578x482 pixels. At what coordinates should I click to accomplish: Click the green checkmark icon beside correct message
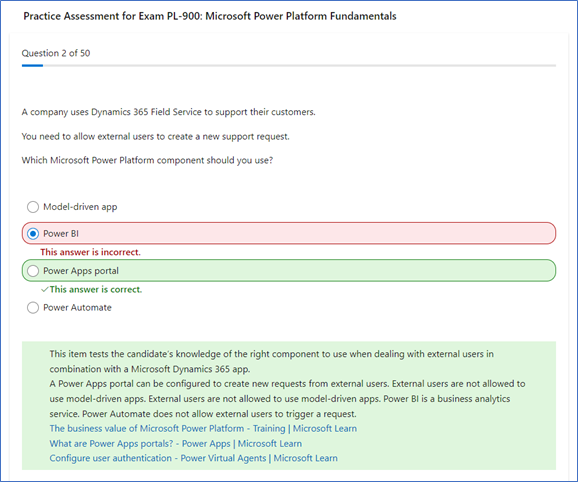tap(45, 289)
